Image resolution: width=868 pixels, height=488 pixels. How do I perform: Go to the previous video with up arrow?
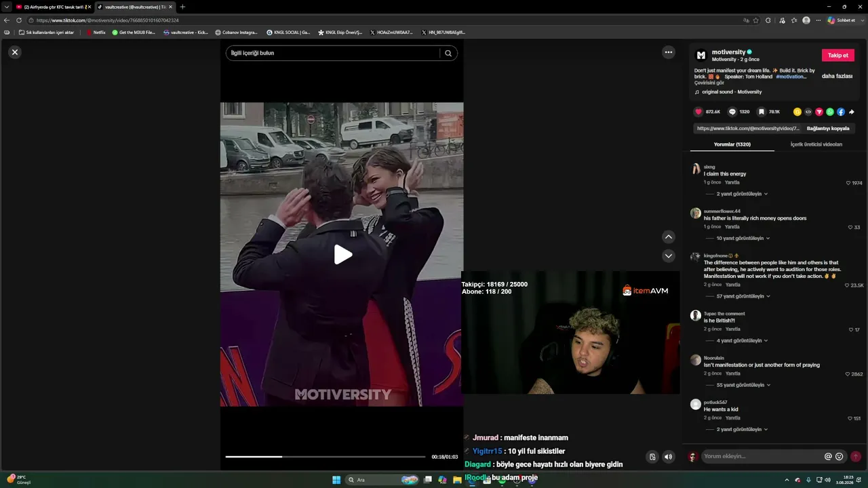pos(669,237)
